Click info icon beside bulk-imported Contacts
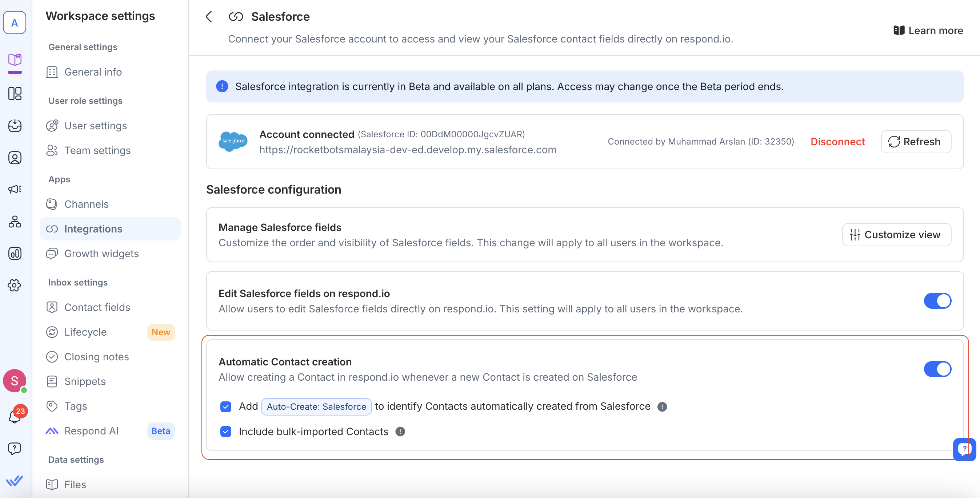The height and width of the screenshot is (498, 980). 400,432
